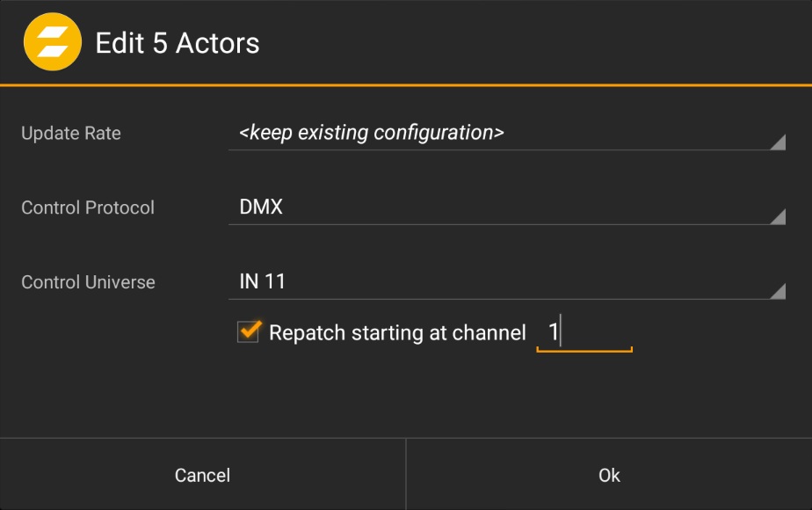Uncheck the Repatch starting at channel checkbox
The height and width of the screenshot is (510, 812).
tap(249, 331)
